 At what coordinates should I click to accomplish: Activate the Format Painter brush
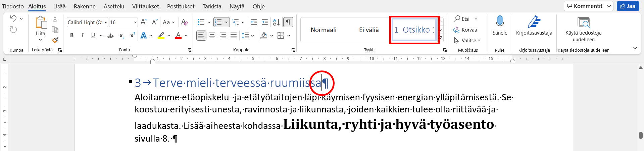tap(55, 40)
